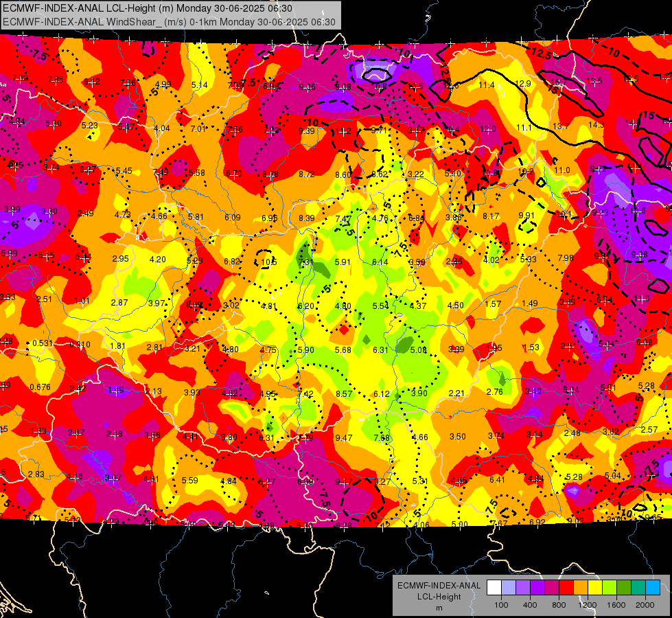Click the grid value '2.87'

coord(119,302)
